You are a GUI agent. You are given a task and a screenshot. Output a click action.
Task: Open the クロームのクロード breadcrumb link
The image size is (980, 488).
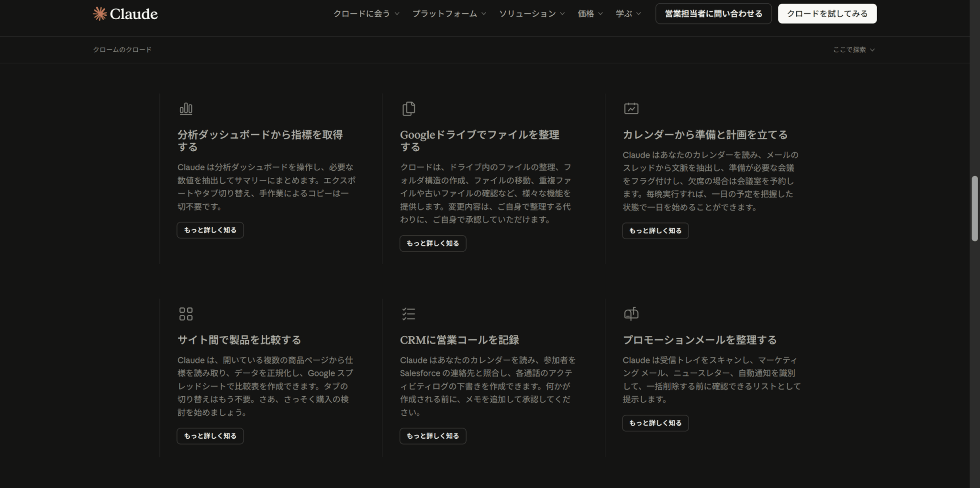[x=122, y=50]
